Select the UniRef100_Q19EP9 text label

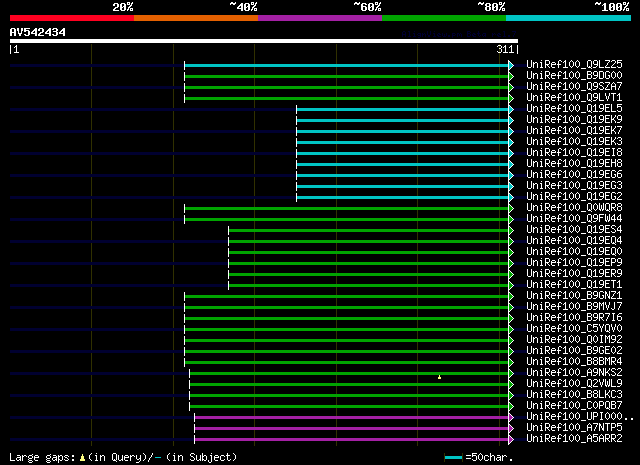pyautogui.click(x=574, y=263)
